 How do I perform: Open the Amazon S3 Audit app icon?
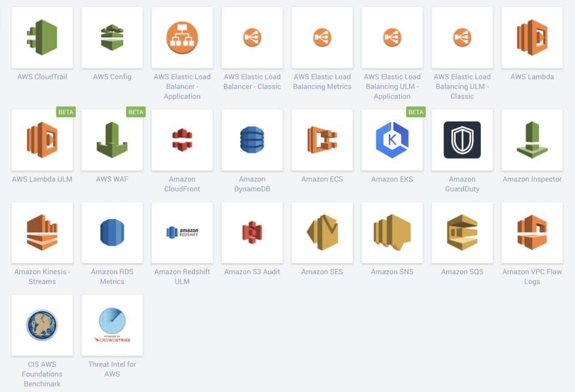(252, 233)
